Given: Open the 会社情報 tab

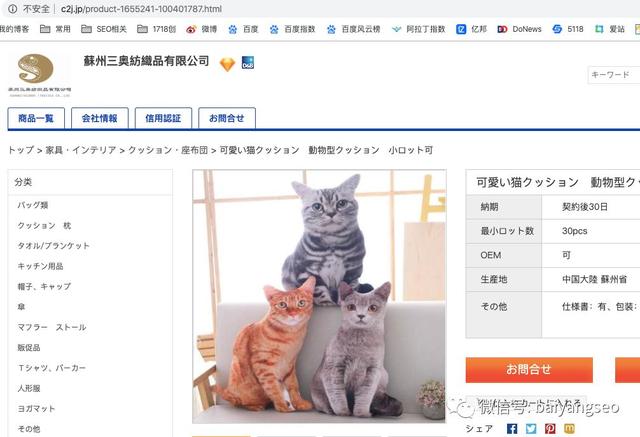Looking at the screenshot, I should tap(100, 118).
